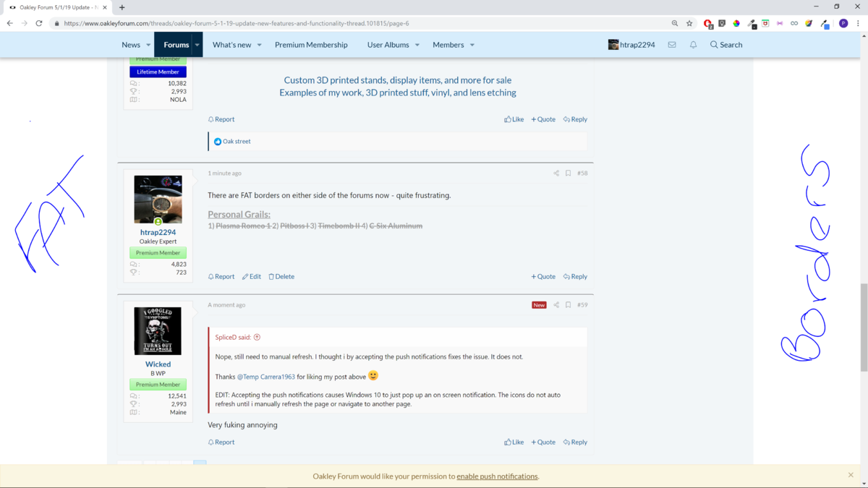Open the Premium Membership nav item
This screenshot has width=868, height=488.
point(311,45)
